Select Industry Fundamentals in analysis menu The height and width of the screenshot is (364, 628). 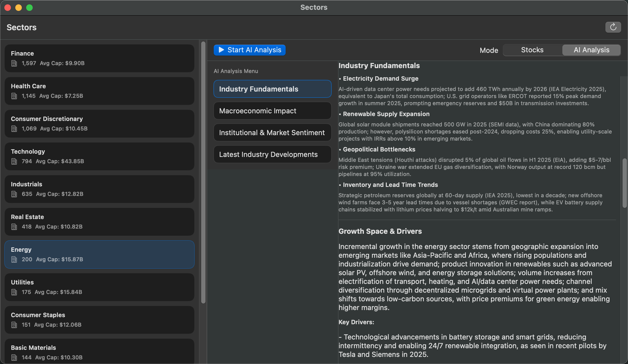pyautogui.click(x=272, y=89)
